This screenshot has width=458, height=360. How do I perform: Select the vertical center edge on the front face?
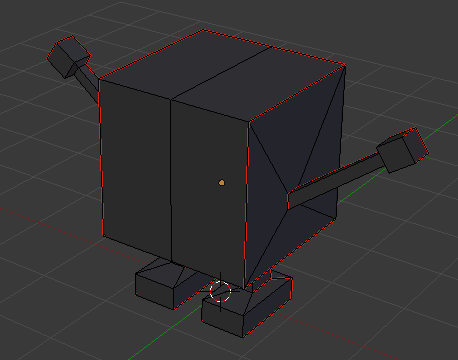point(171,180)
